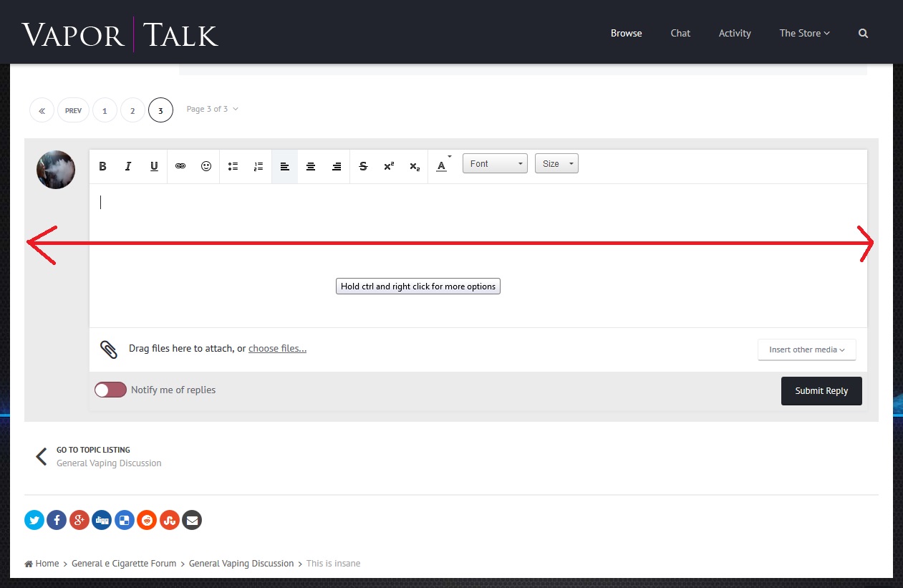Share the topic by email

(x=192, y=520)
